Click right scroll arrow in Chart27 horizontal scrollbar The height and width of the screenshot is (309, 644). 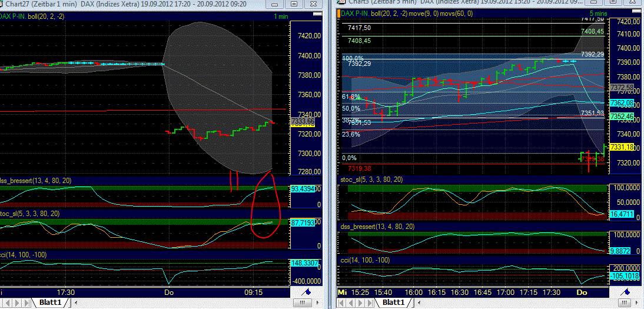[317, 303]
